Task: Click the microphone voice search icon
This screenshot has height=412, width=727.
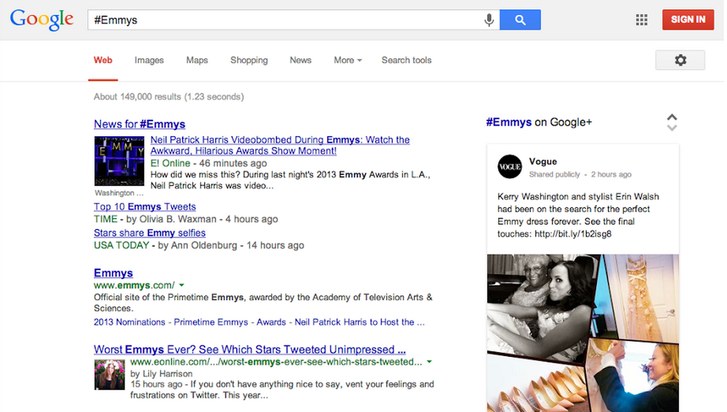Action: tap(489, 20)
